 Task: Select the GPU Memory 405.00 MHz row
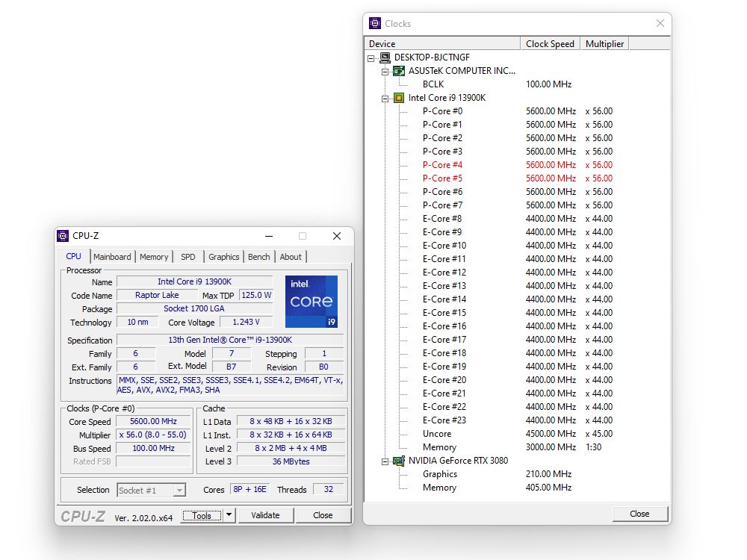pyautogui.click(x=518, y=488)
